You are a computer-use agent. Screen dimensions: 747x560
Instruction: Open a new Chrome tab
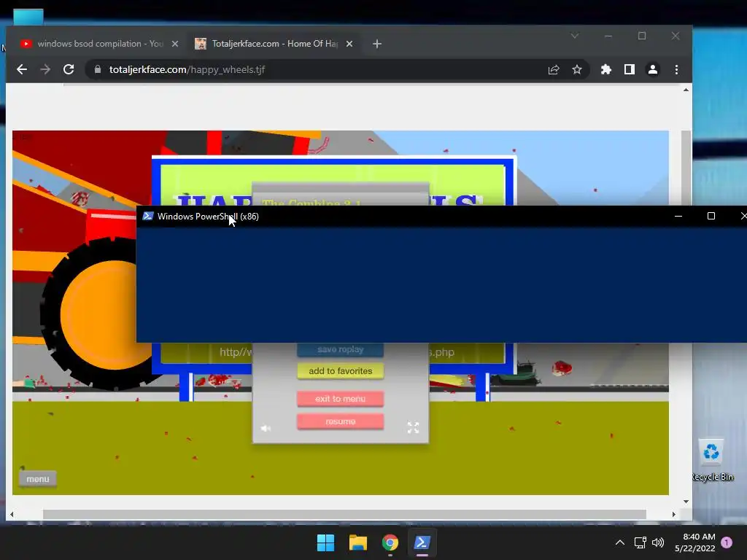click(x=377, y=44)
